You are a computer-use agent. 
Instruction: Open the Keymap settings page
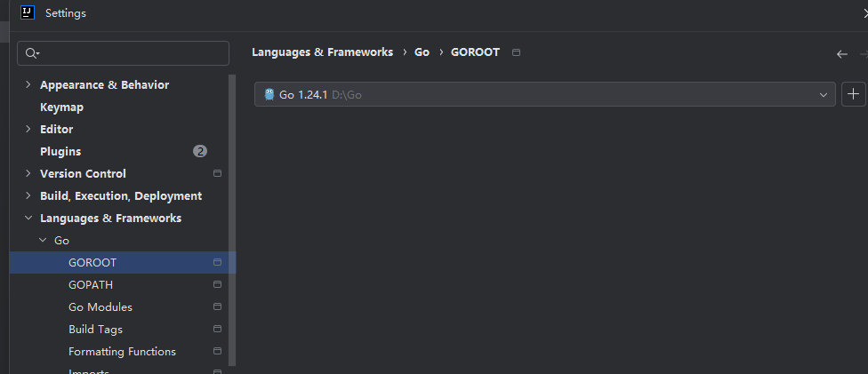tap(61, 107)
